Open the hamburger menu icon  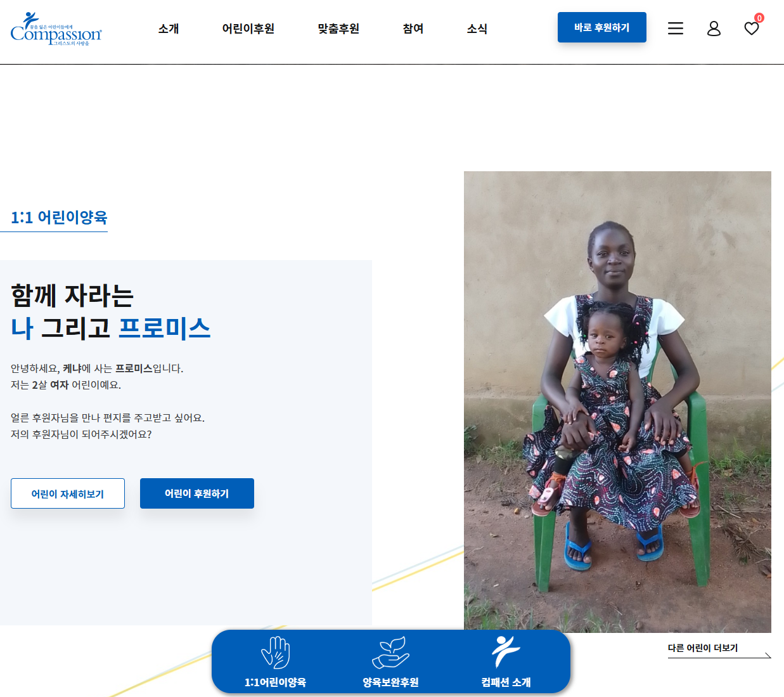pos(676,29)
